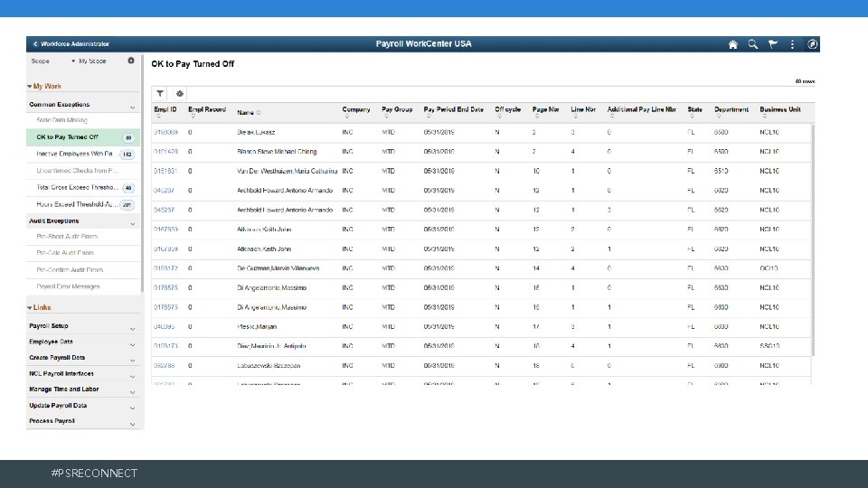Open Empl ID link for Plesic,Marjan
Viewport: 868px width, 488px height.
click(164, 327)
